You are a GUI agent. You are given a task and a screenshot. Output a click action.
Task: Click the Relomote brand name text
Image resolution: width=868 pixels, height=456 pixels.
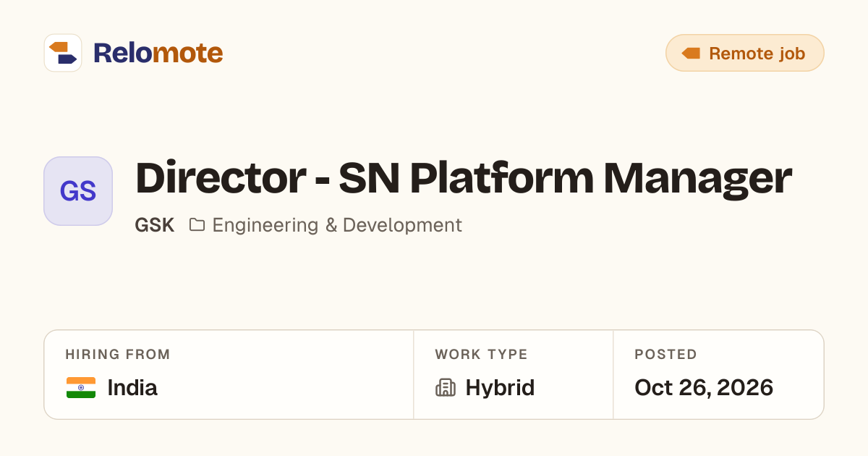pyautogui.click(x=158, y=53)
